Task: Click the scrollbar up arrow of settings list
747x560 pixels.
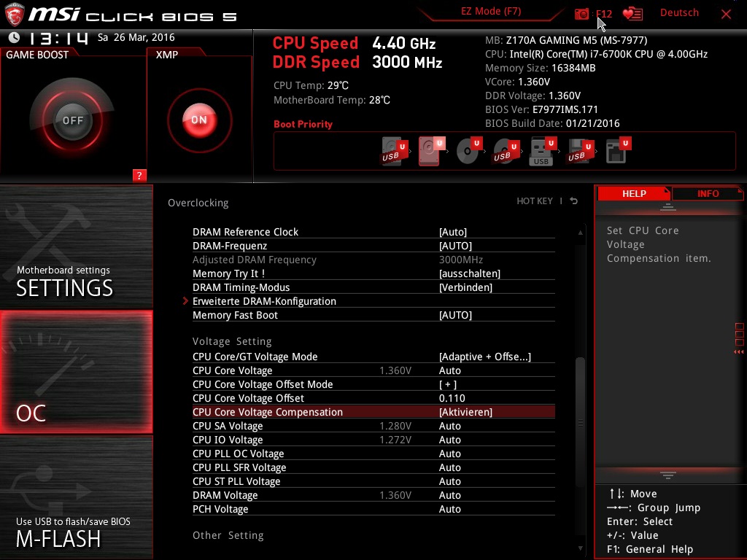Action: pos(580,233)
